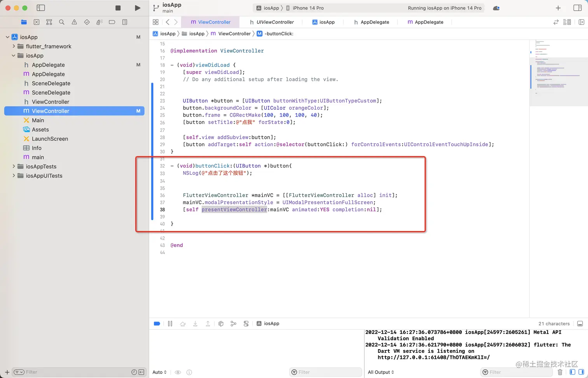The image size is (588, 378).
Task: Switch to the AppDelegate implementation tab
Action: tap(425, 22)
